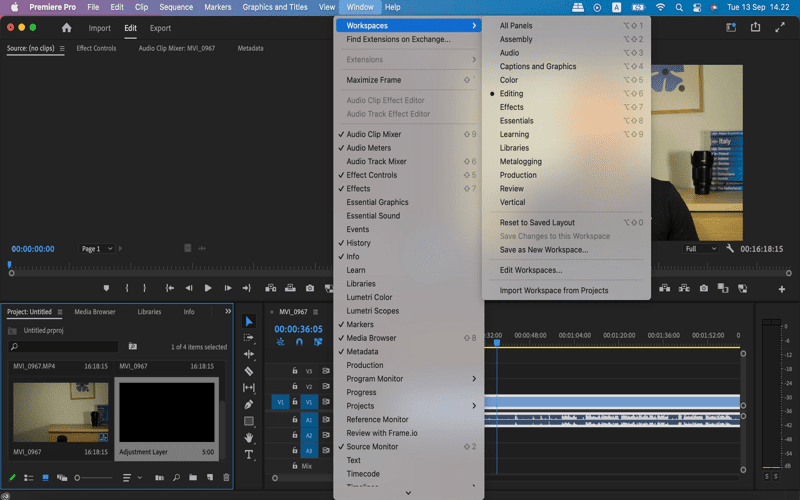The height and width of the screenshot is (500, 800).
Task: Uncheck Audio Meters in Window menu
Action: (x=408, y=148)
